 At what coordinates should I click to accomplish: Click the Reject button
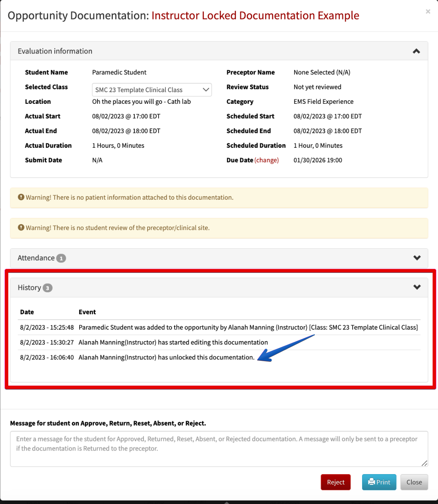pyautogui.click(x=336, y=482)
